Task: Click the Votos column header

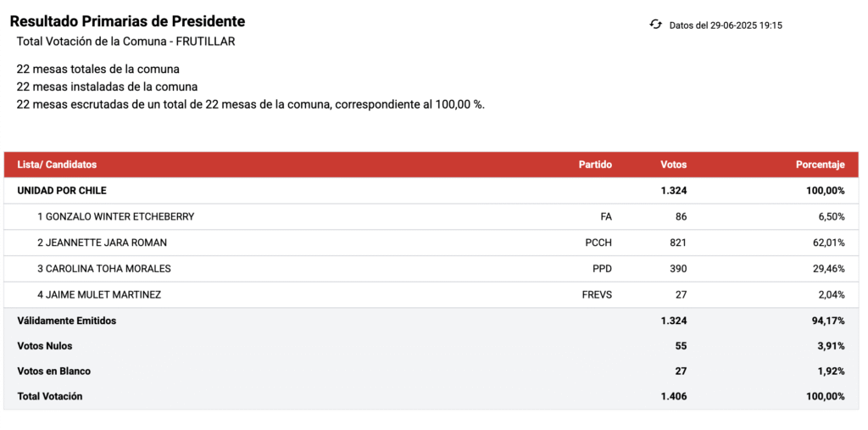Action: pos(674,165)
